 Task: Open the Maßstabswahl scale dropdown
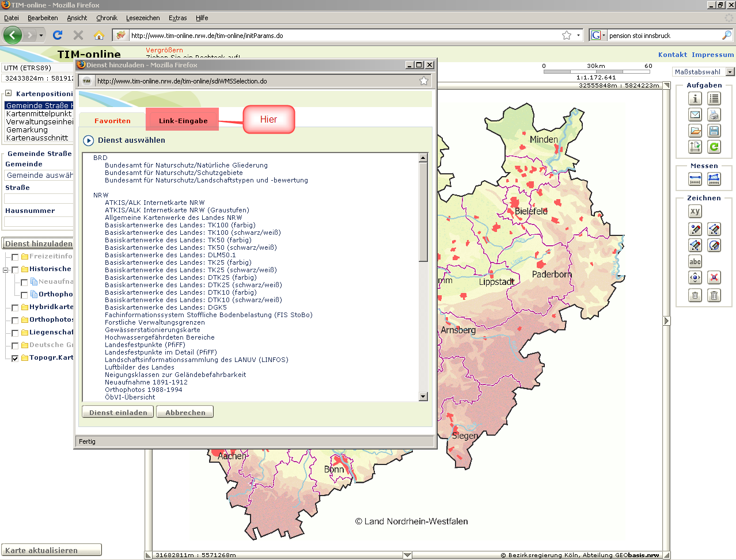(x=730, y=72)
